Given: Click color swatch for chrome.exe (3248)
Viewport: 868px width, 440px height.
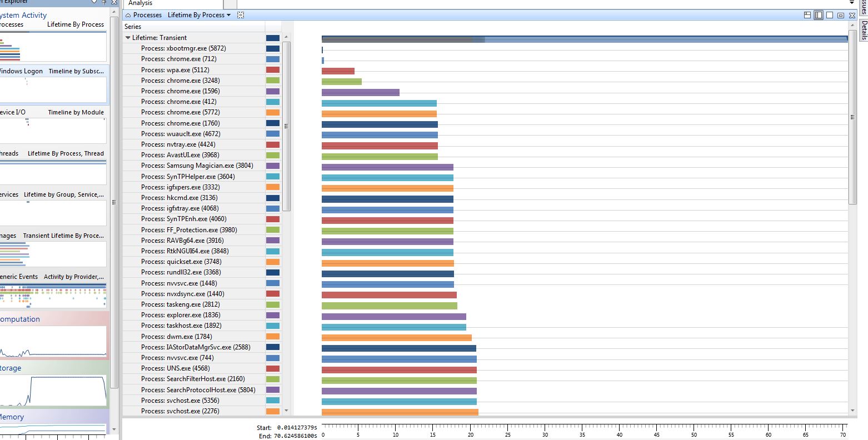Looking at the screenshot, I should [x=273, y=81].
